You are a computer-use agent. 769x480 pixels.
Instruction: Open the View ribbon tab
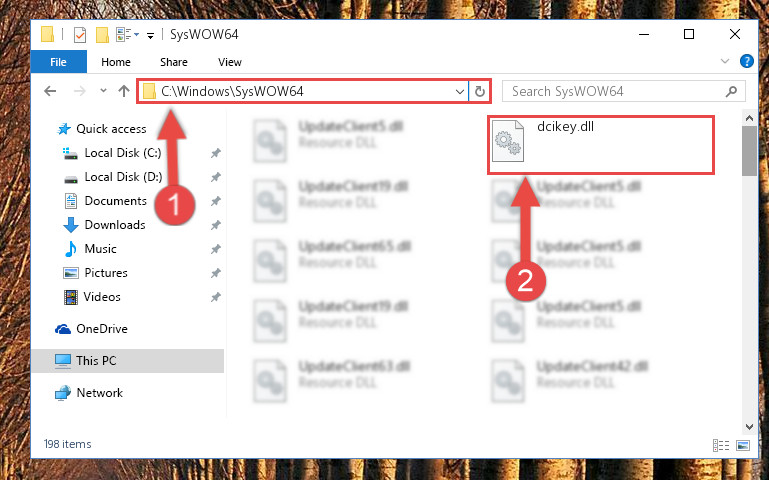click(230, 62)
